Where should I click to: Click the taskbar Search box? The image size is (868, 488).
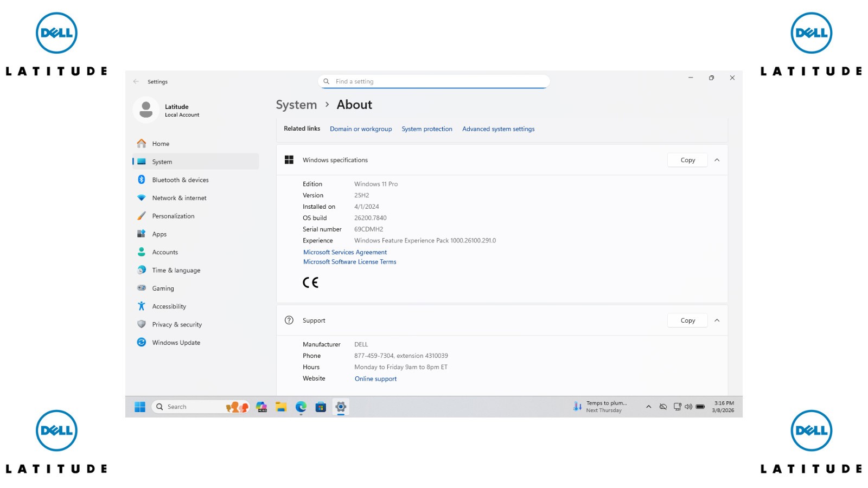(x=201, y=407)
